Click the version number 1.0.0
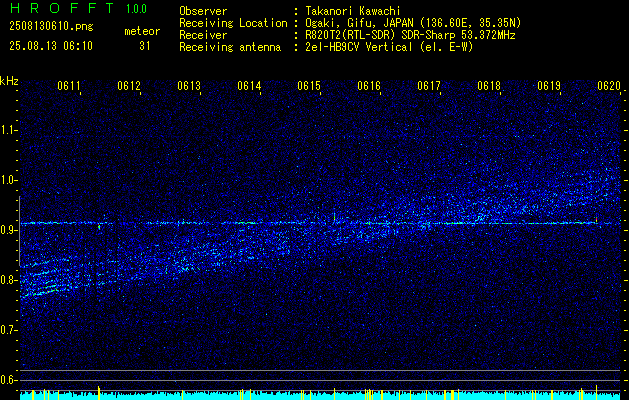This screenshot has width=629, height=400. pyautogui.click(x=136, y=9)
